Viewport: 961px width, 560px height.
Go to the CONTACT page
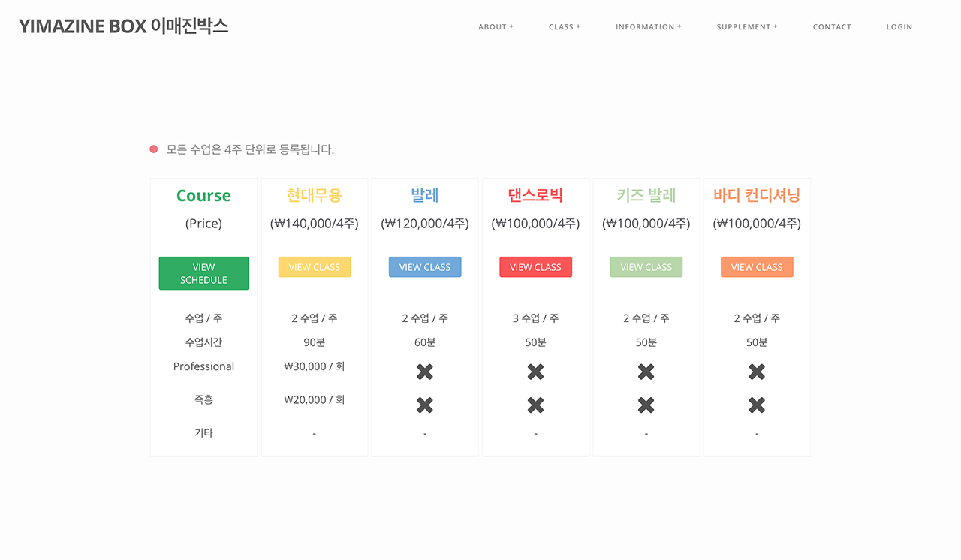click(832, 27)
